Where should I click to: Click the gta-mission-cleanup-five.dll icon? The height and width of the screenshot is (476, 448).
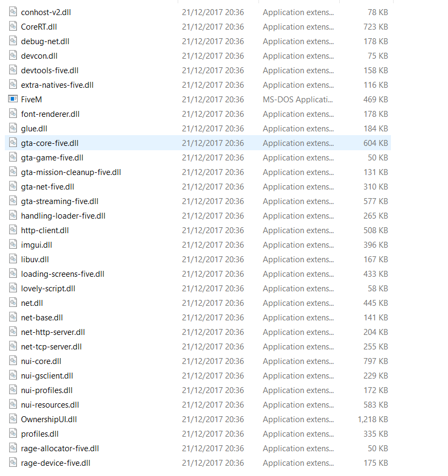click(x=13, y=172)
